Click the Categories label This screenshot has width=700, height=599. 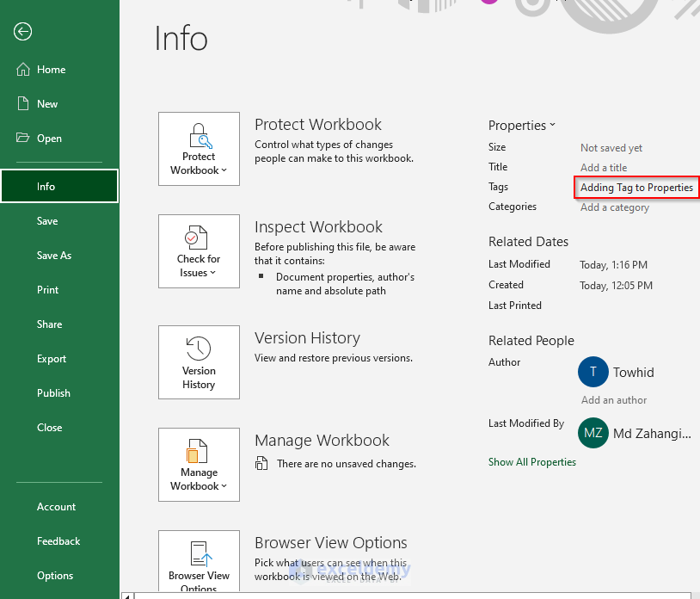(513, 207)
